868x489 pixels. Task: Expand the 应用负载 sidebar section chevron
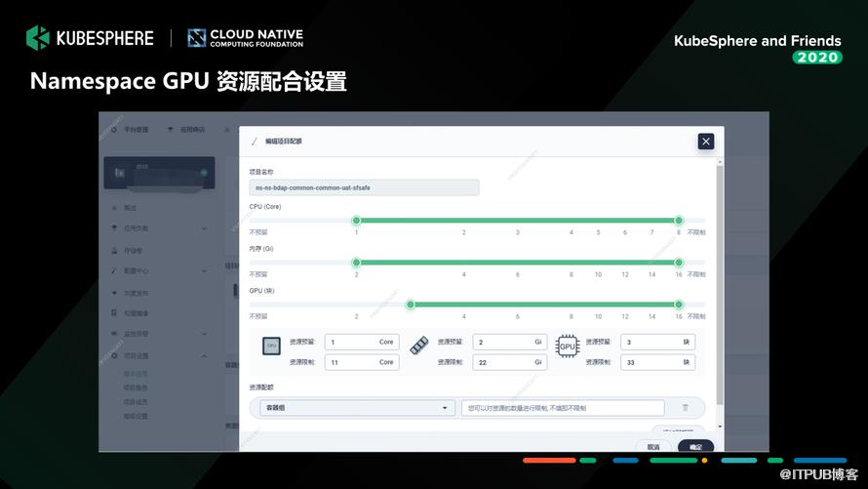point(204,228)
